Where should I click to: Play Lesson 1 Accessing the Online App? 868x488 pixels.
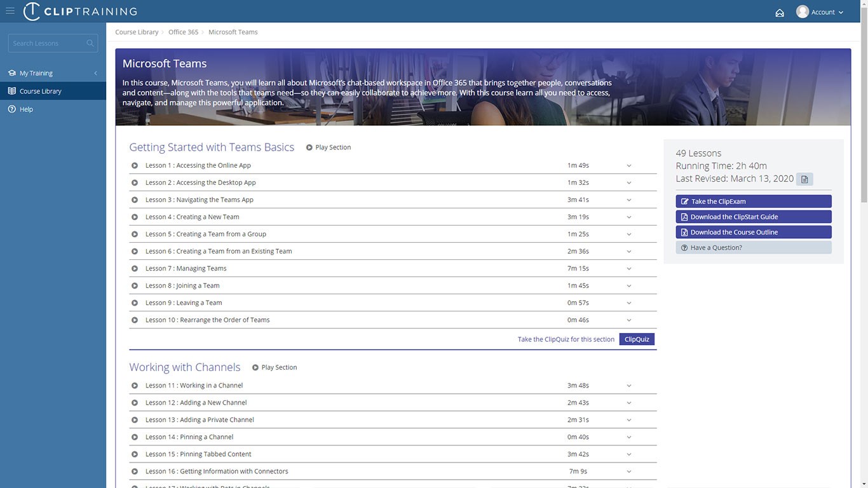coord(135,165)
